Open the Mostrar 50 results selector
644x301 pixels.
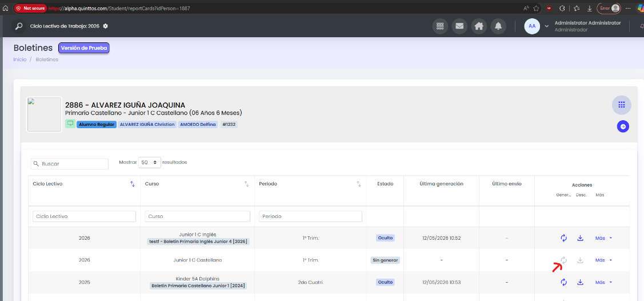[x=149, y=163]
